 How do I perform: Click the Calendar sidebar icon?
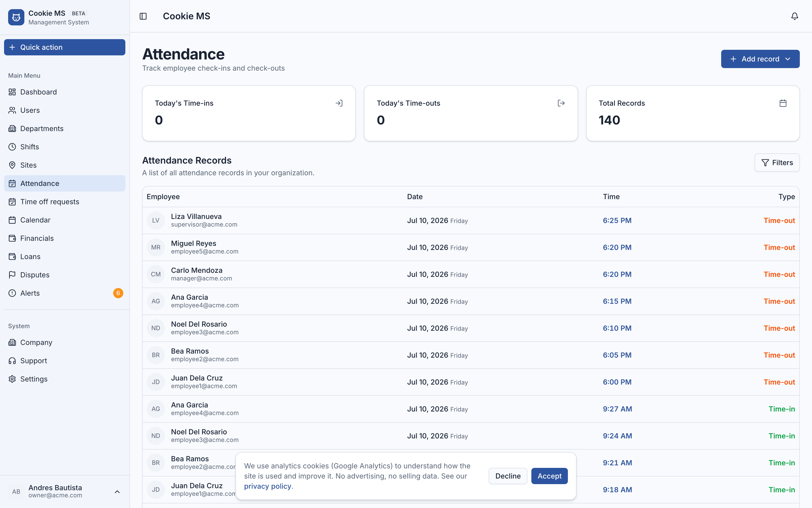12,220
